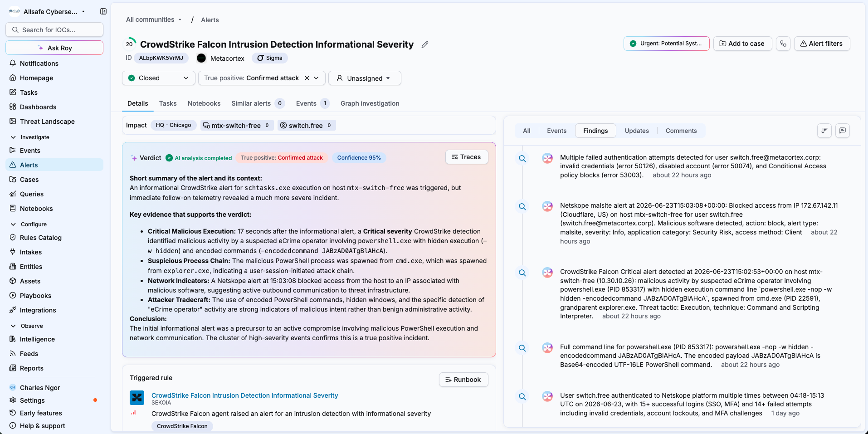Open the triggered rule CrowdStrike Falcon link
The height and width of the screenshot is (434, 868).
point(245,395)
